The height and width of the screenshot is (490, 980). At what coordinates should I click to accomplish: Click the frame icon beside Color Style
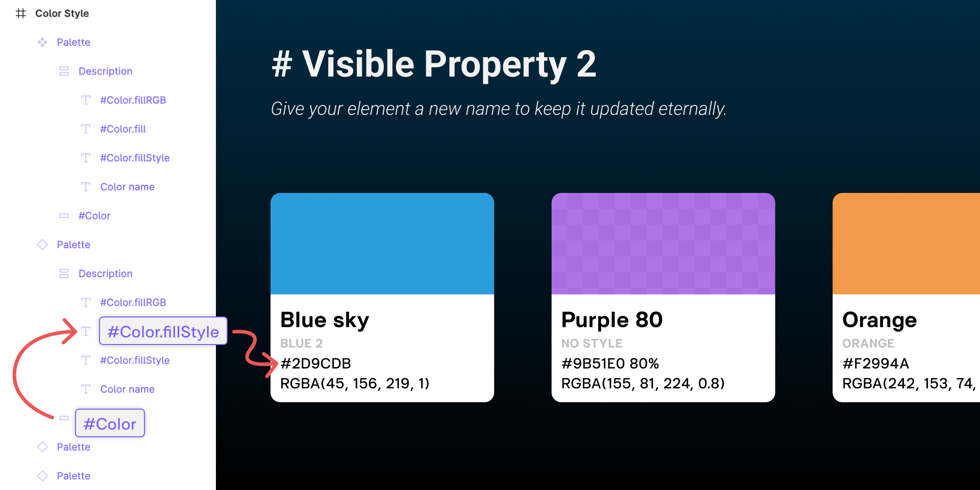click(x=21, y=14)
